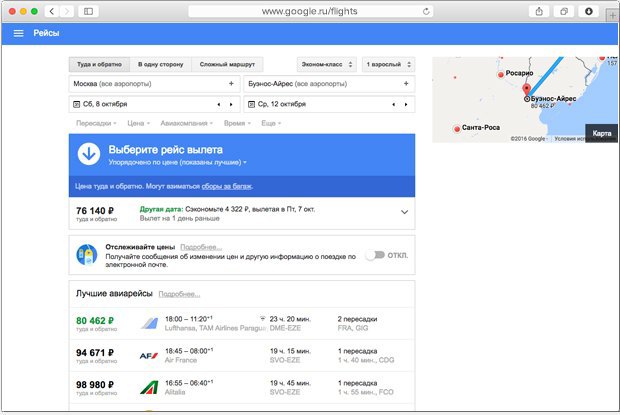Viewport: 620px width, 415px height.
Task: Toggle Safari sidebar button
Action: click(x=88, y=11)
